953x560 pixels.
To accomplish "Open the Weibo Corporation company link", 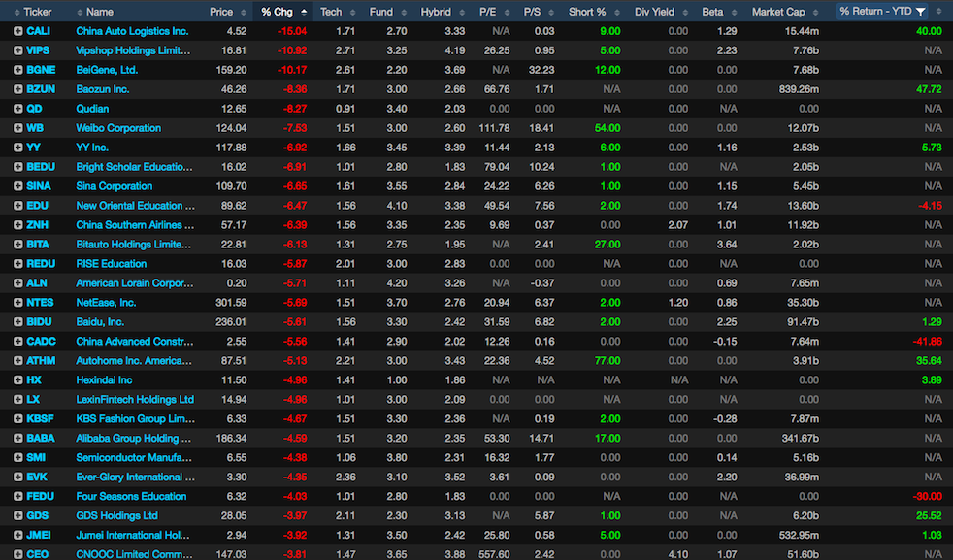I will click(x=118, y=128).
